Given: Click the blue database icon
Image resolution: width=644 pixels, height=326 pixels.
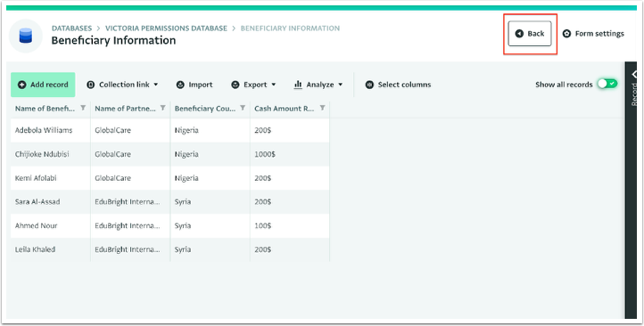Looking at the screenshot, I should [26, 36].
